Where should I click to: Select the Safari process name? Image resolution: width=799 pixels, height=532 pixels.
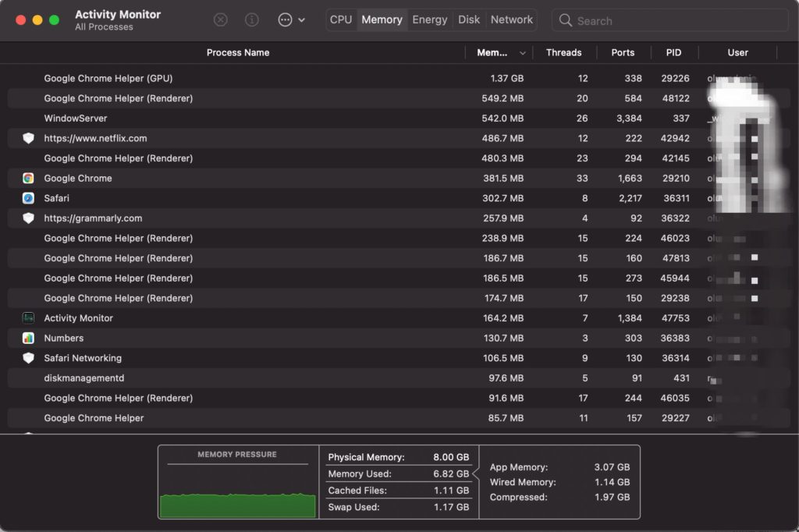pyautogui.click(x=56, y=197)
